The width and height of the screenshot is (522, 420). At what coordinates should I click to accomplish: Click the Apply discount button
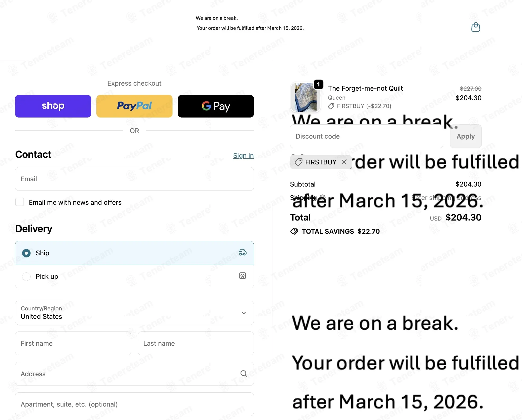click(466, 136)
